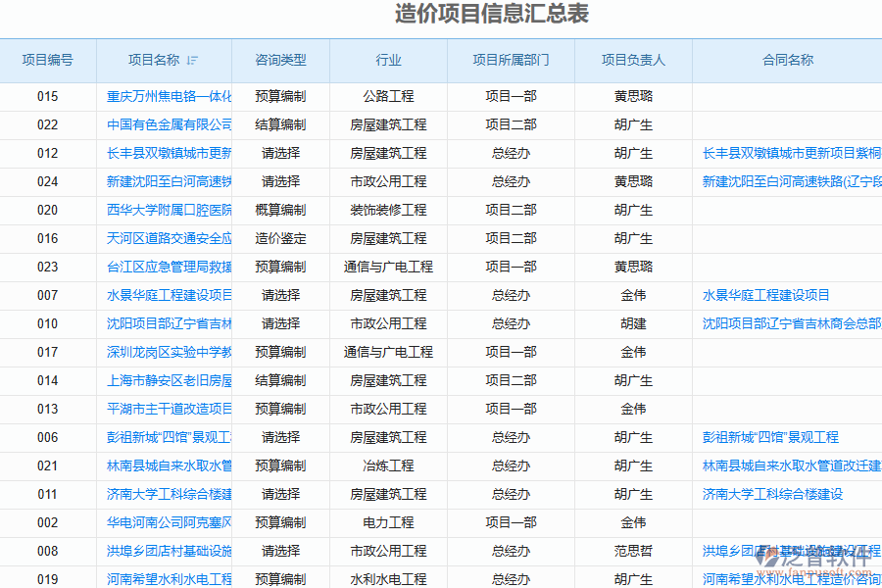The width and height of the screenshot is (882, 588).
Task: Click 冶炼工程 industry cell in row 021
Action: pos(388,465)
